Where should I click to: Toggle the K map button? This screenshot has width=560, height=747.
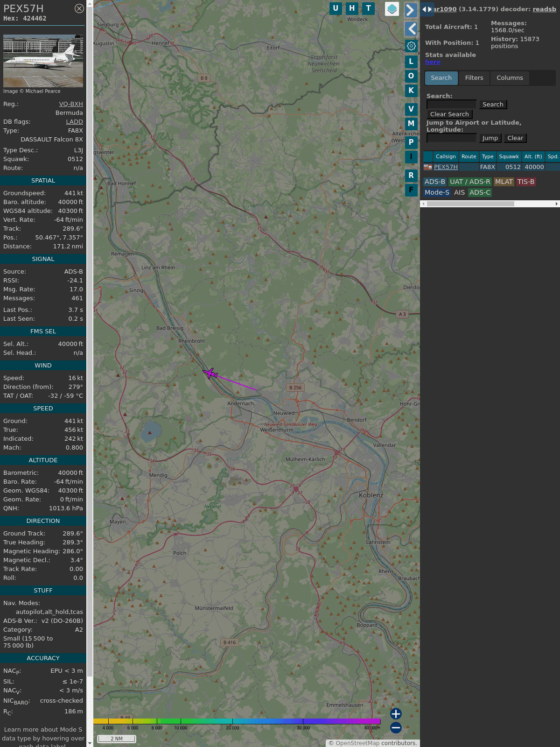[x=411, y=91]
